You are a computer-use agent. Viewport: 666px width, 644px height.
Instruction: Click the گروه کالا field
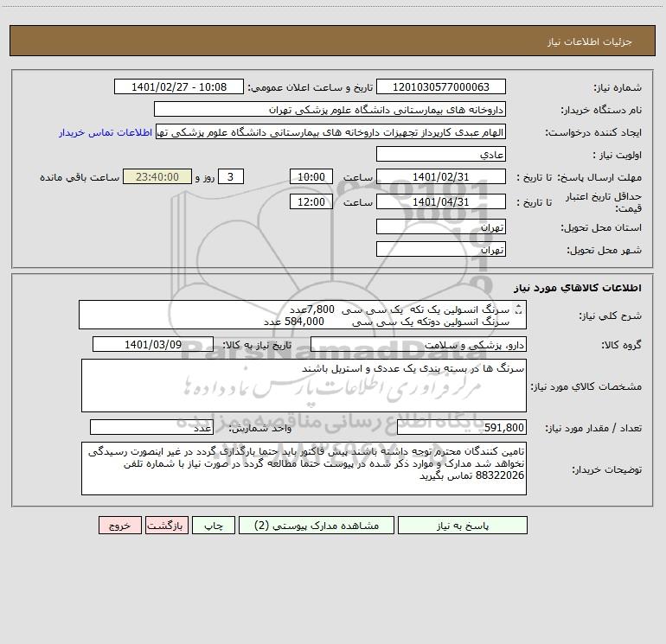coord(419,344)
